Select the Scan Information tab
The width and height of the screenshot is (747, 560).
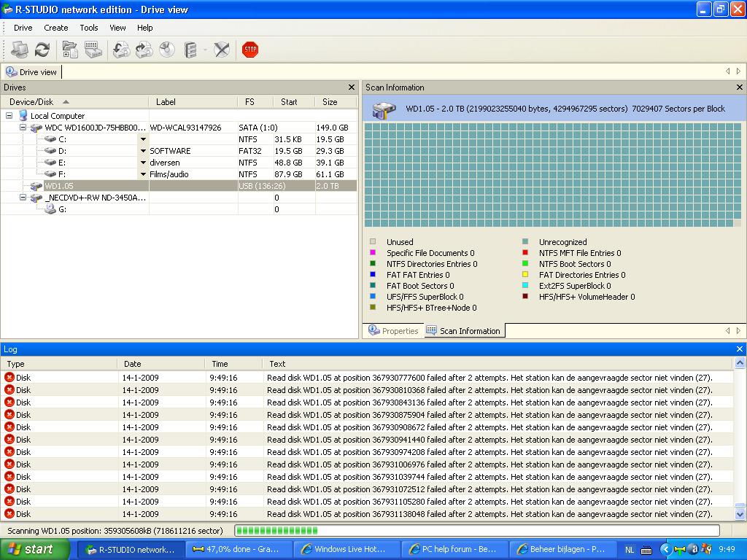pos(463,331)
